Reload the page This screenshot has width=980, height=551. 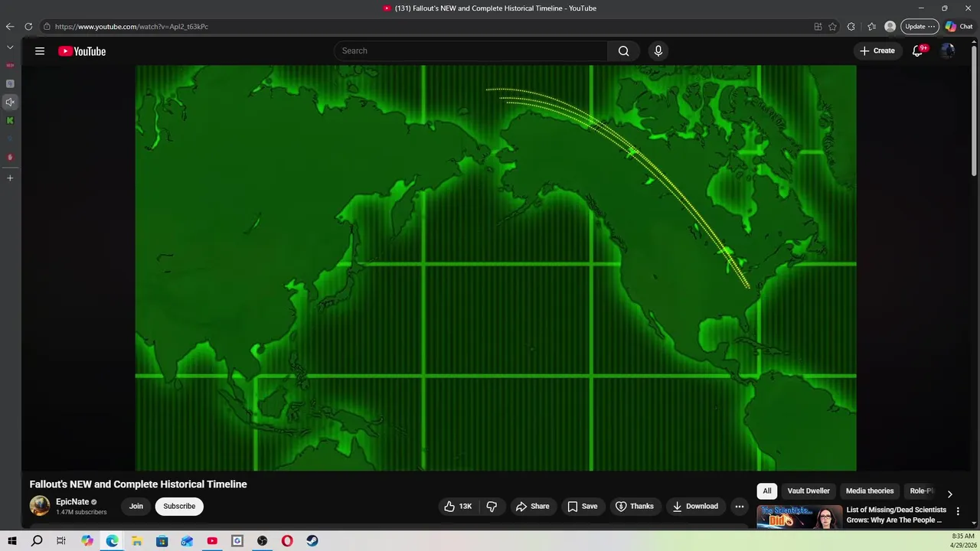(x=28, y=27)
